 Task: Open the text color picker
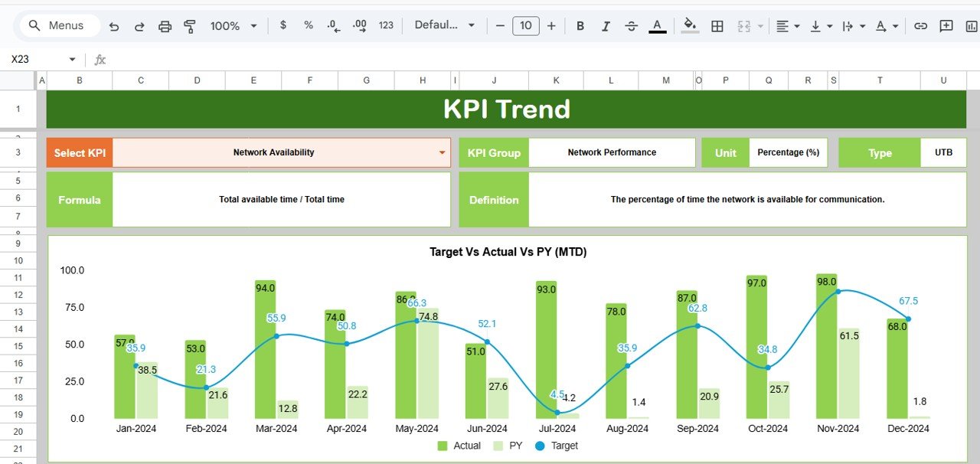[x=657, y=25]
